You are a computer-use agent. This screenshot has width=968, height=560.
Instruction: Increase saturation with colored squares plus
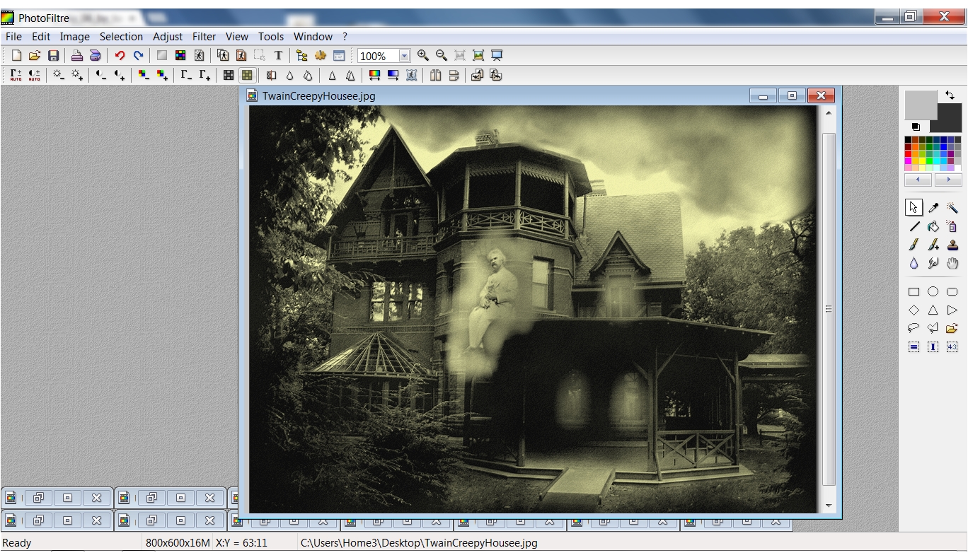162,75
